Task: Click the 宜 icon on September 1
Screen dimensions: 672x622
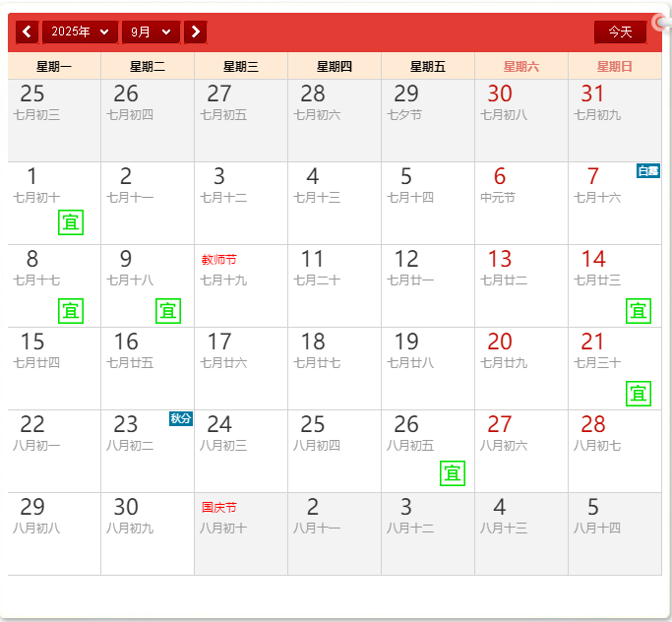Action: 71,222
